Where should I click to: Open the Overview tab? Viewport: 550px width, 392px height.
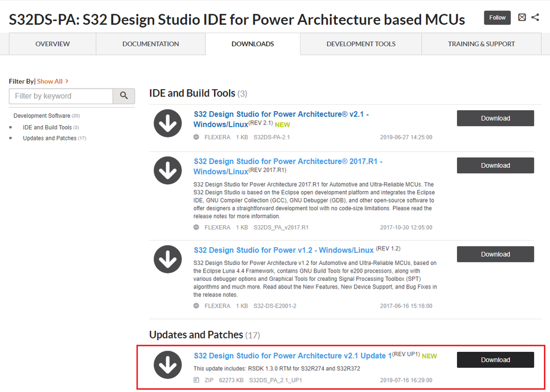pyautogui.click(x=53, y=44)
